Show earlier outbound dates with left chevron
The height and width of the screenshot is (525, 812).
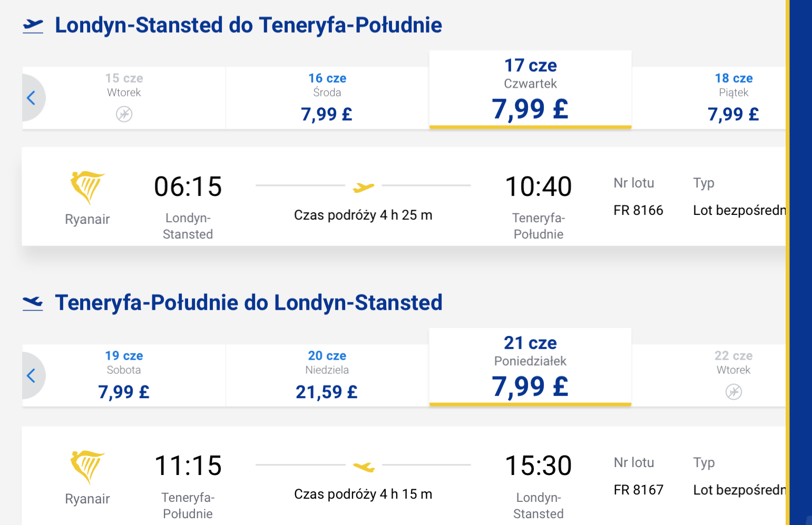coord(32,98)
